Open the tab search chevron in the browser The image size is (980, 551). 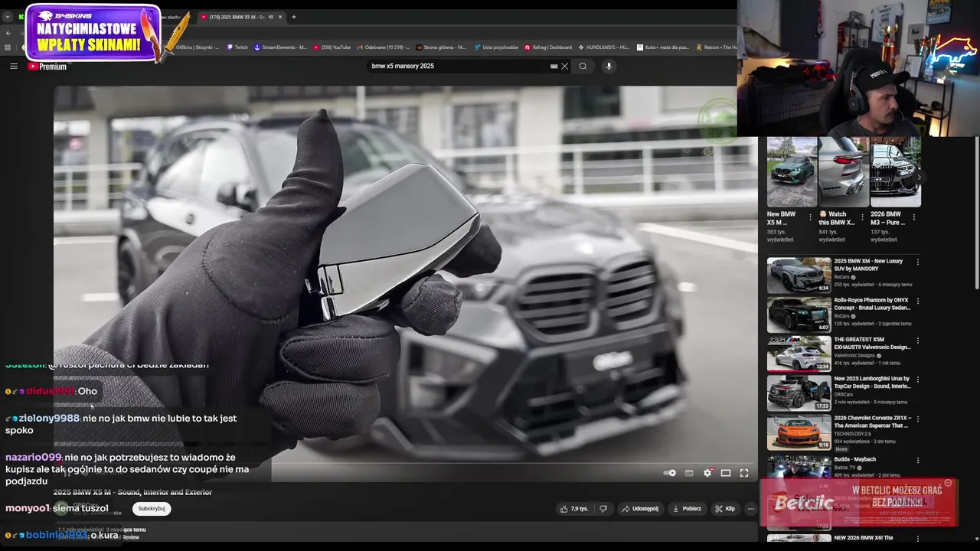click(8, 17)
